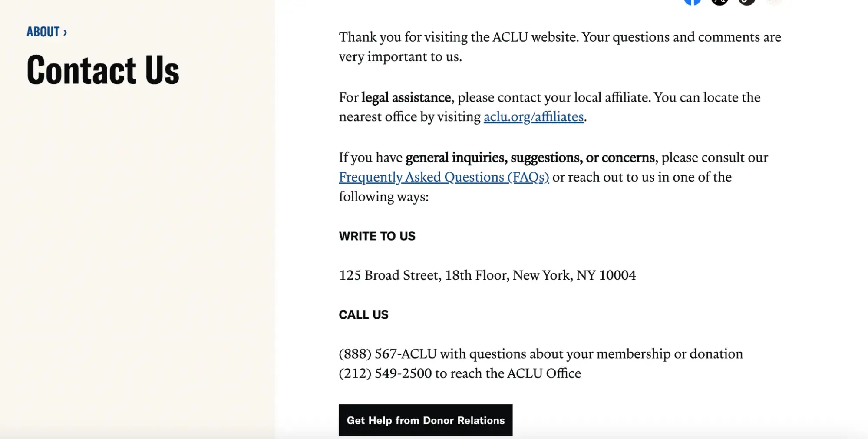
Task: Select the (888) 567-ACLU phone number
Action: click(x=387, y=354)
